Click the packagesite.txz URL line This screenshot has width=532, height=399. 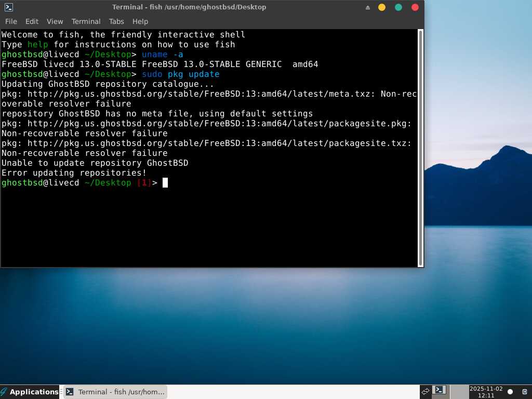click(x=207, y=143)
